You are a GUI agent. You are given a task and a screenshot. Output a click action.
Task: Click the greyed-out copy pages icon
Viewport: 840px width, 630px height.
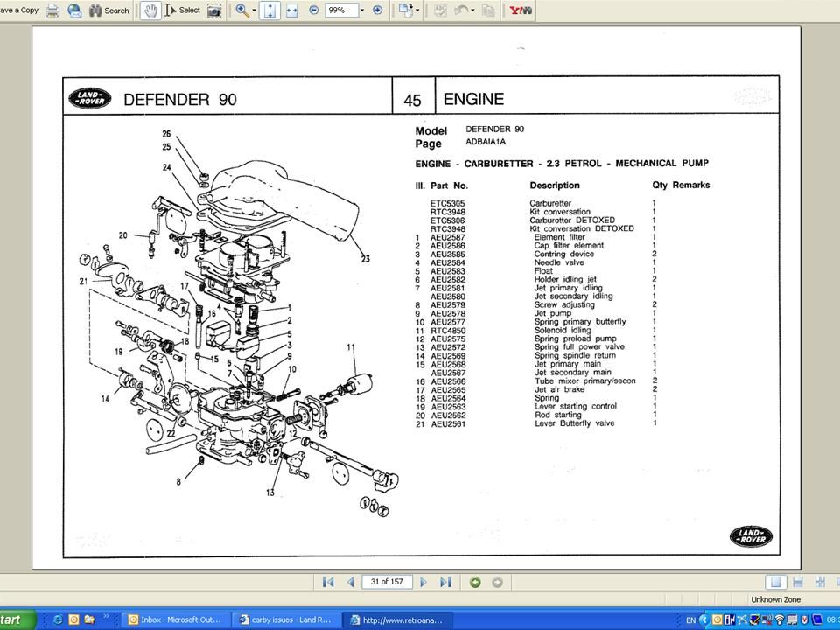tap(488, 10)
